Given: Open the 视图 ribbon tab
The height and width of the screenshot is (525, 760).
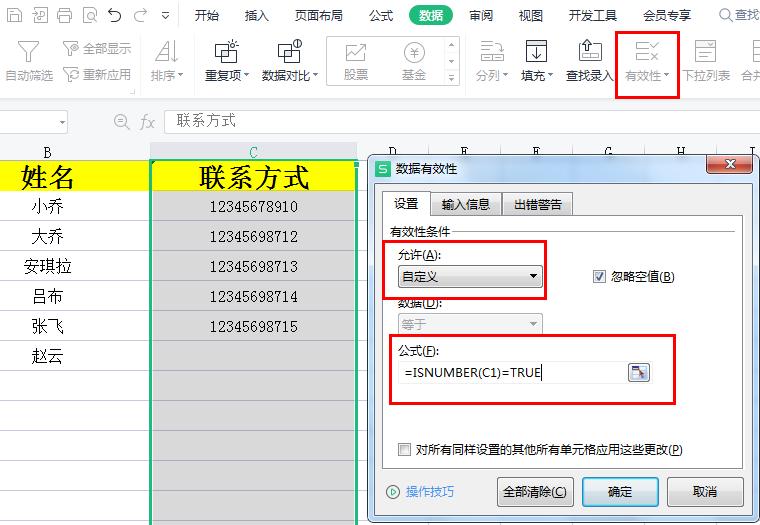Looking at the screenshot, I should click(531, 16).
